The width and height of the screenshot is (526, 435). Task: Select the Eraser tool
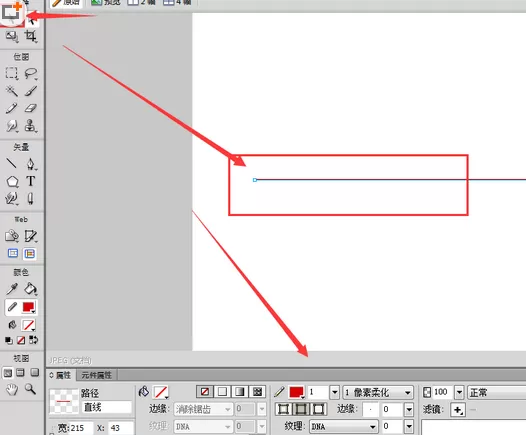[31, 108]
